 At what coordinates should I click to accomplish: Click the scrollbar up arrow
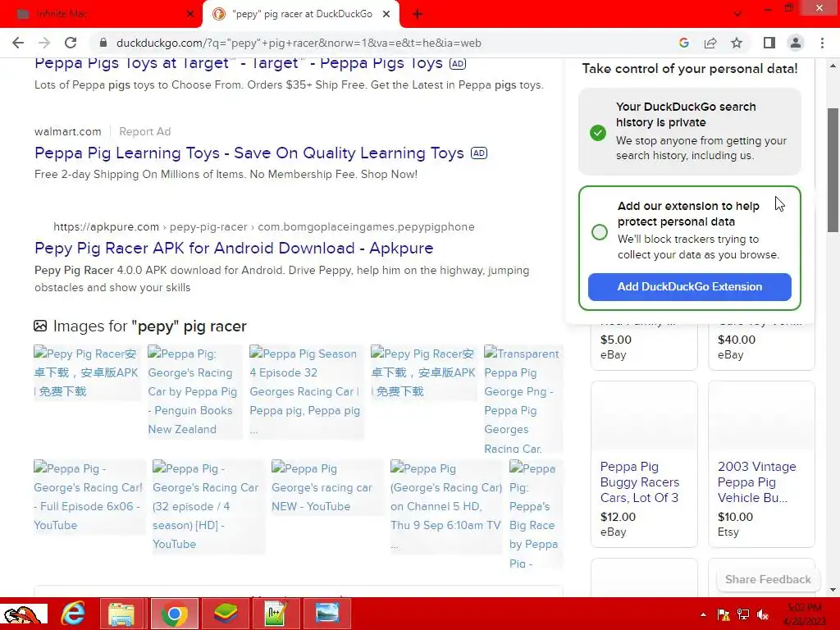(x=833, y=66)
